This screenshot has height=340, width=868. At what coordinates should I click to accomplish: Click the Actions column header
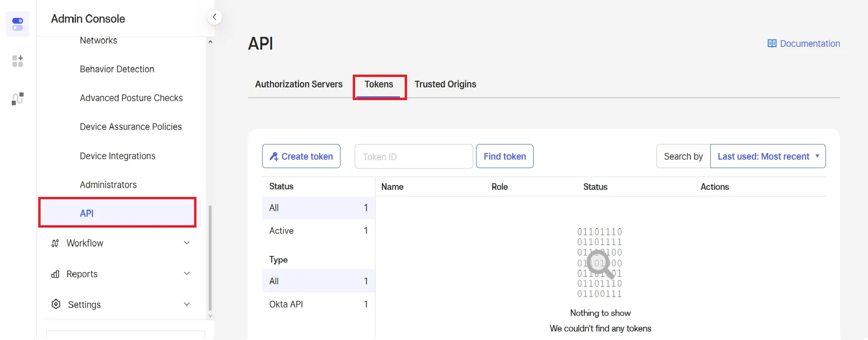coord(715,187)
